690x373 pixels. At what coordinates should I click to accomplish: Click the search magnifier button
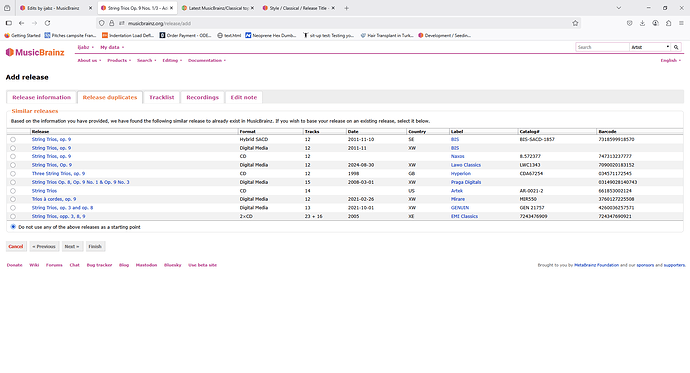(x=676, y=47)
